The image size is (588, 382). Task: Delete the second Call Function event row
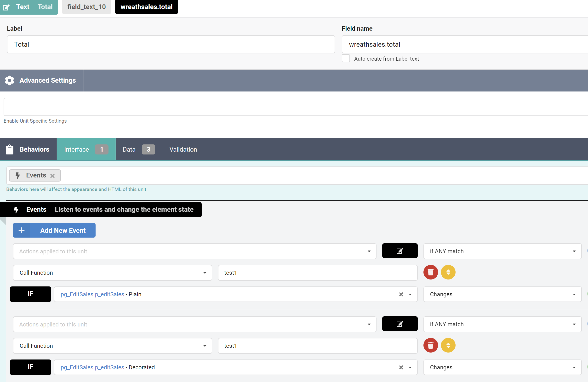coord(430,345)
